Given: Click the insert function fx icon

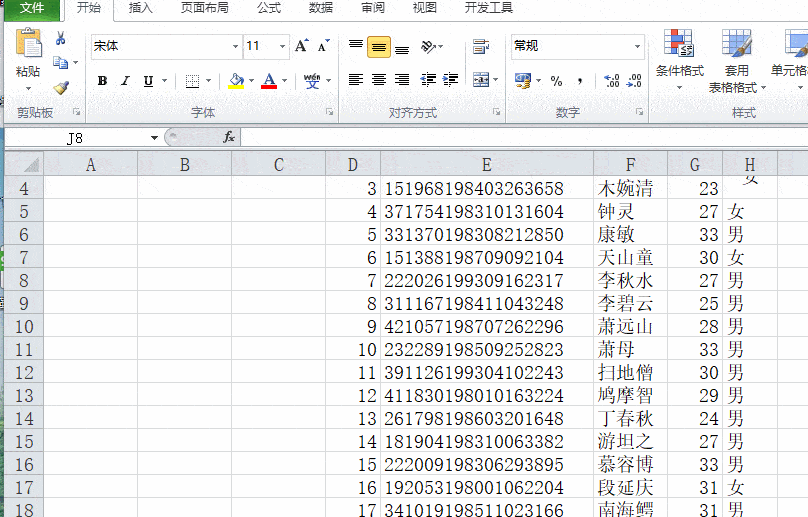Looking at the screenshot, I should [229, 137].
